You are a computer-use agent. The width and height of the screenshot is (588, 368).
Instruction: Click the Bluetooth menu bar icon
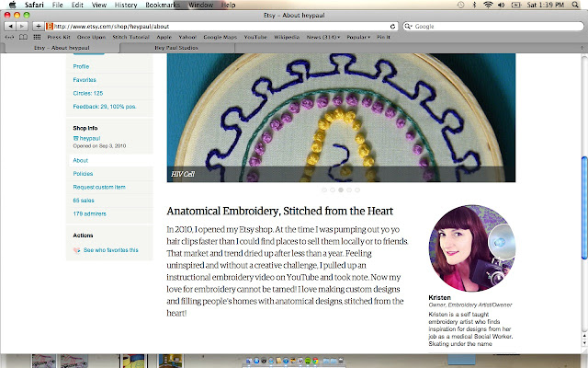click(474, 5)
